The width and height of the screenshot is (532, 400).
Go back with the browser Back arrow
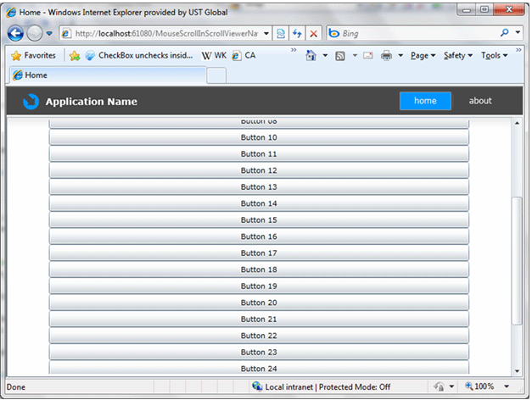pos(15,33)
